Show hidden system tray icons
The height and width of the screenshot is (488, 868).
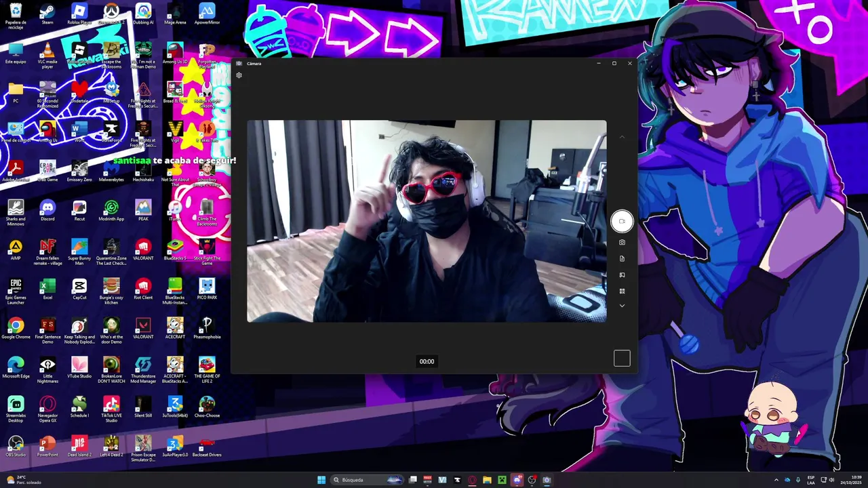[x=776, y=480]
